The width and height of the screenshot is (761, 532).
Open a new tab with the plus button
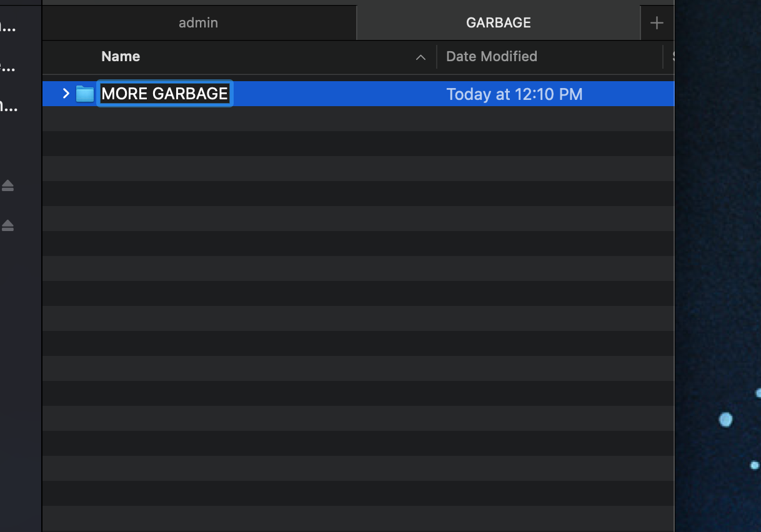[656, 23]
